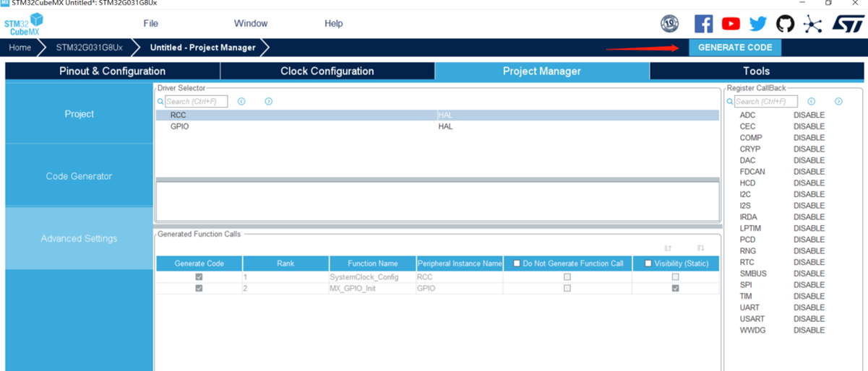The height and width of the screenshot is (371, 868).
Task: Open the Twitter bird icon link
Action: click(x=757, y=24)
